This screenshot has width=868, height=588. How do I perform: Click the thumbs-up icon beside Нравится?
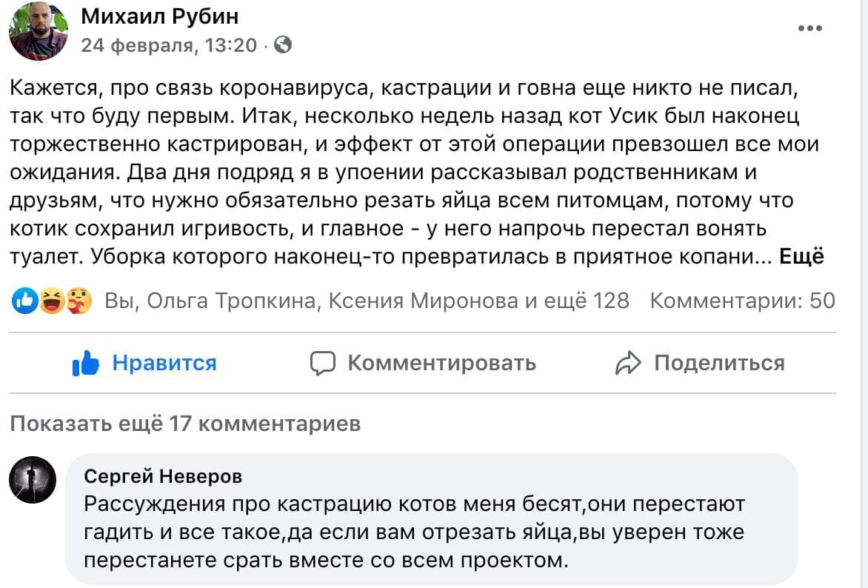(86, 364)
